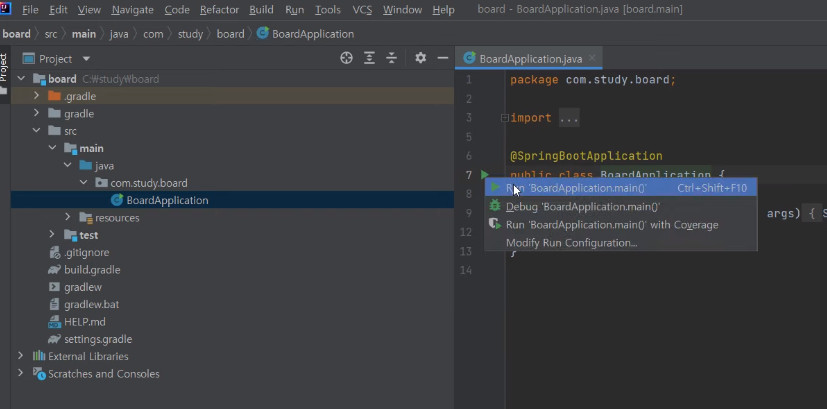Click the Project view window icon
827x409 pixels.
click(x=28, y=59)
